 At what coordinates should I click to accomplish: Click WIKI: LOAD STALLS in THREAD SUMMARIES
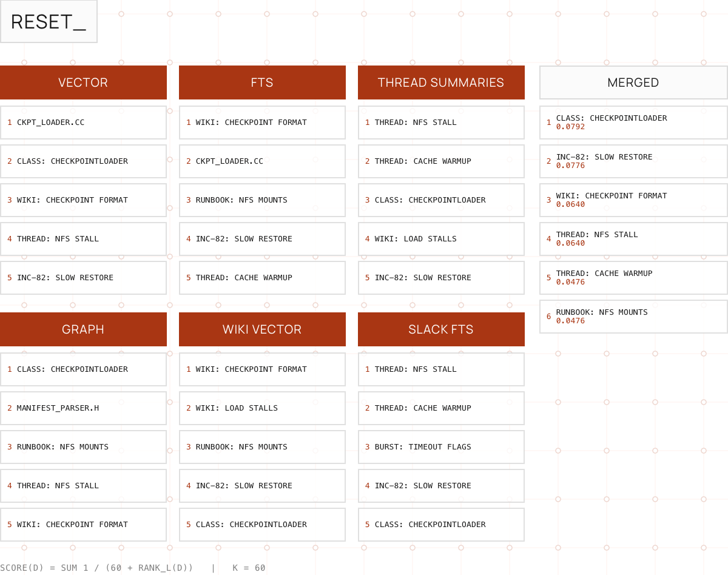click(x=441, y=239)
